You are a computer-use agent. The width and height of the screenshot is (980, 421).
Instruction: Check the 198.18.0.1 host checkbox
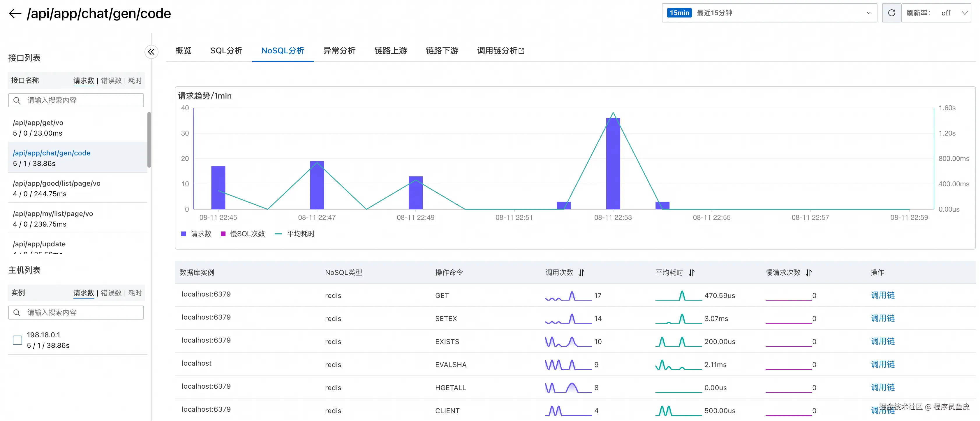coord(17,340)
